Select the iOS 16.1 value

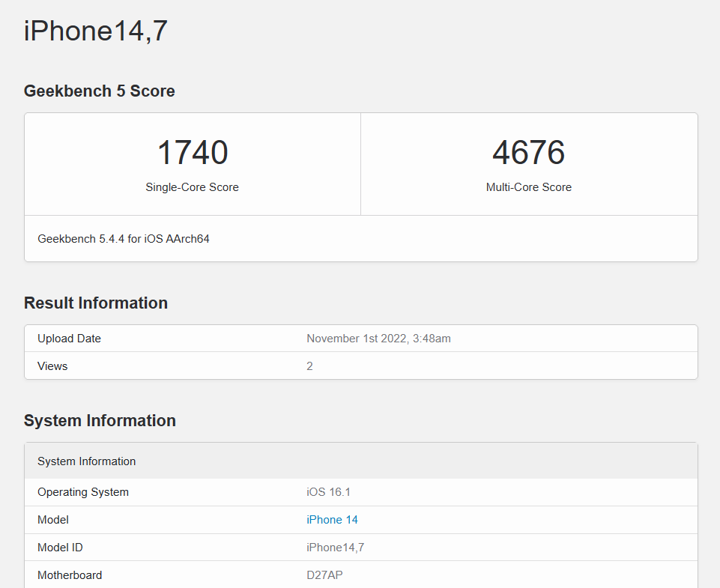click(328, 492)
